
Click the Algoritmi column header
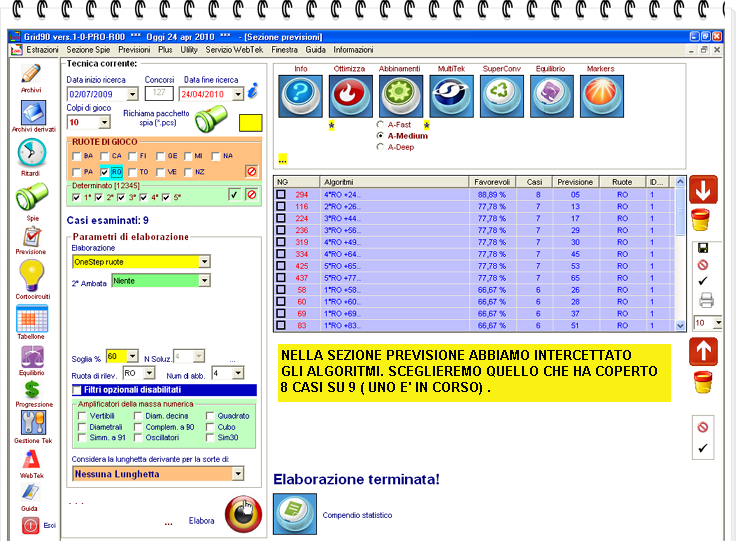(x=394, y=182)
